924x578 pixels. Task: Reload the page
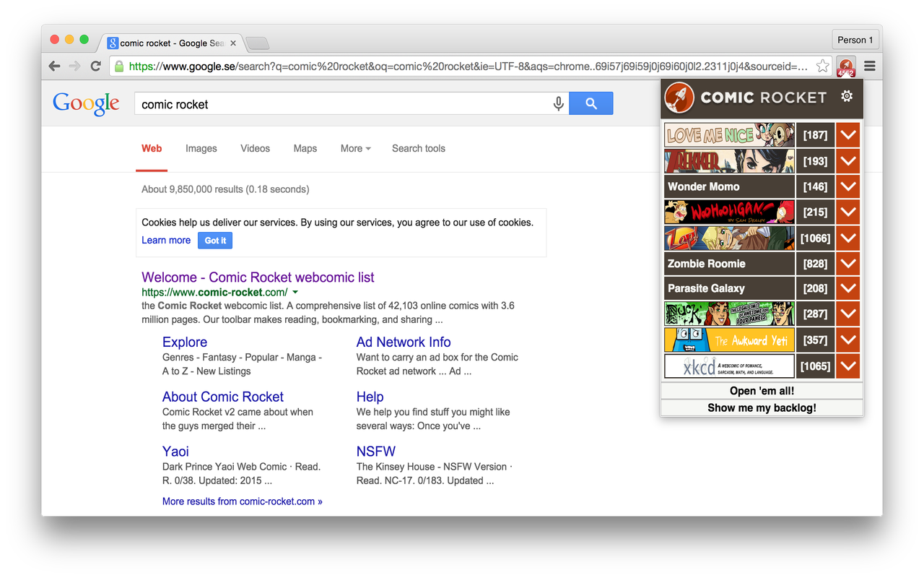pyautogui.click(x=95, y=66)
